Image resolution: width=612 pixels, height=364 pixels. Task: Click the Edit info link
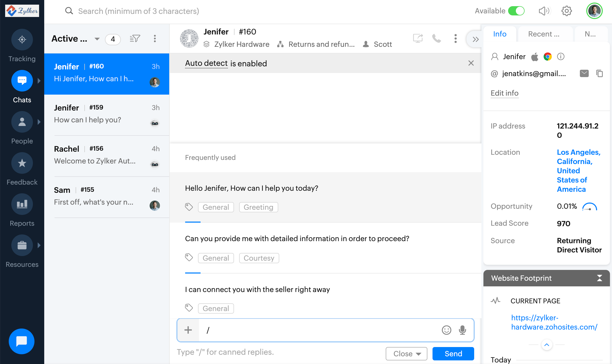click(x=504, y=93)
